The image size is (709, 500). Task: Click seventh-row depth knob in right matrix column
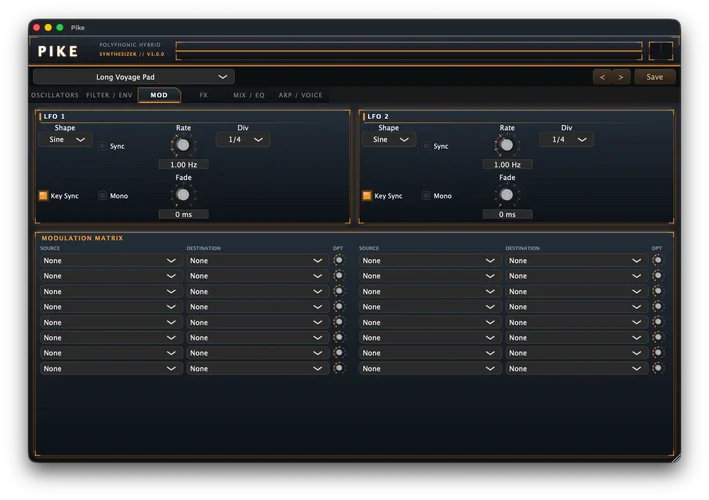(658, 353)
